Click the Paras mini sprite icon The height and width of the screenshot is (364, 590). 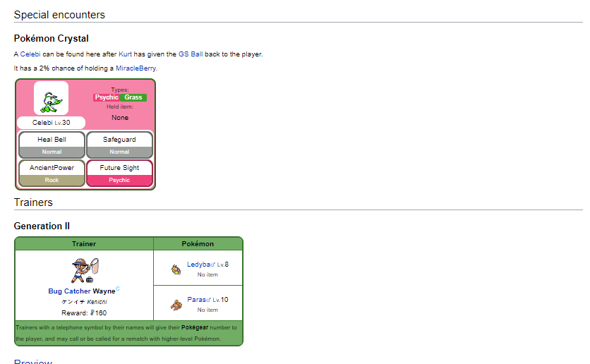[x=176, y=304]
